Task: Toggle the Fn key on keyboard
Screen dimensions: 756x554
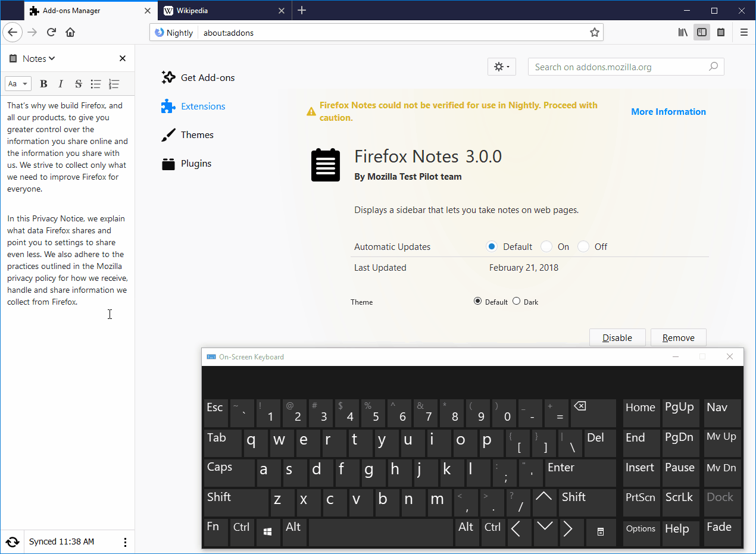Action: pos(215,532)
